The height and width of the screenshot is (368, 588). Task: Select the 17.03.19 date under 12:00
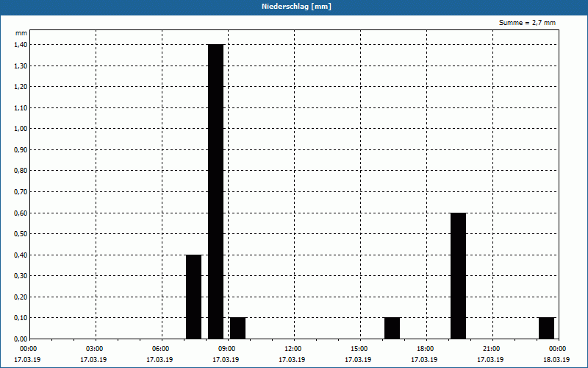[292, 360]
